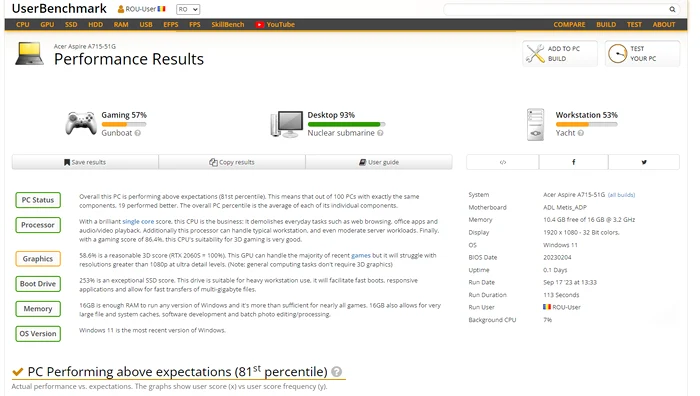Follow the games link

coord(361,255)
